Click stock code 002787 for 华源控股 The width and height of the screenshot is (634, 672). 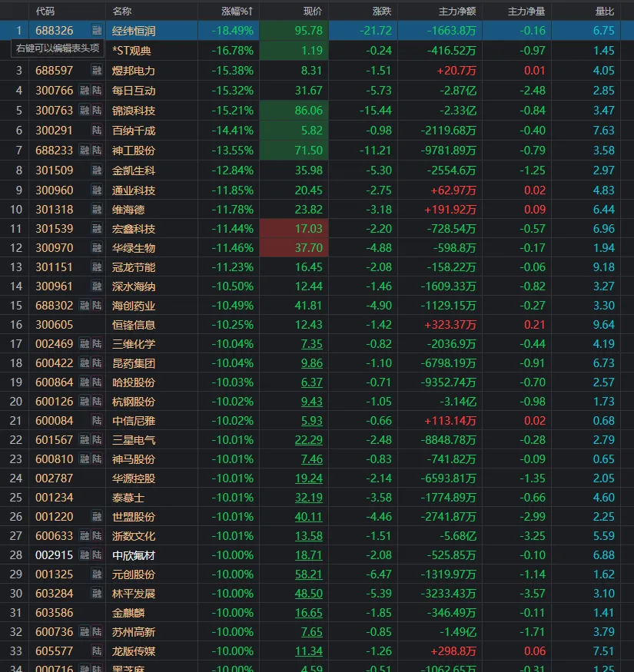[54, 478]
